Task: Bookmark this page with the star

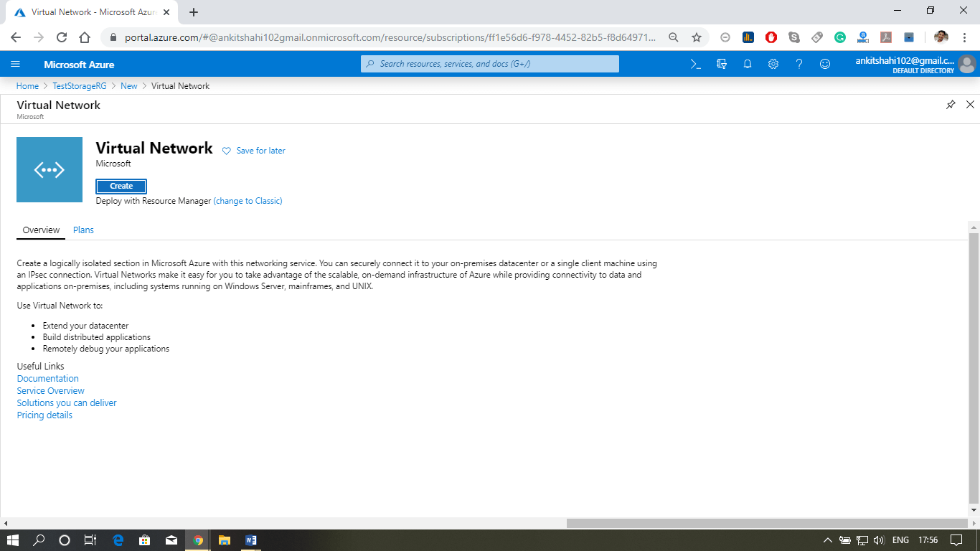Action: click(696, 37)
